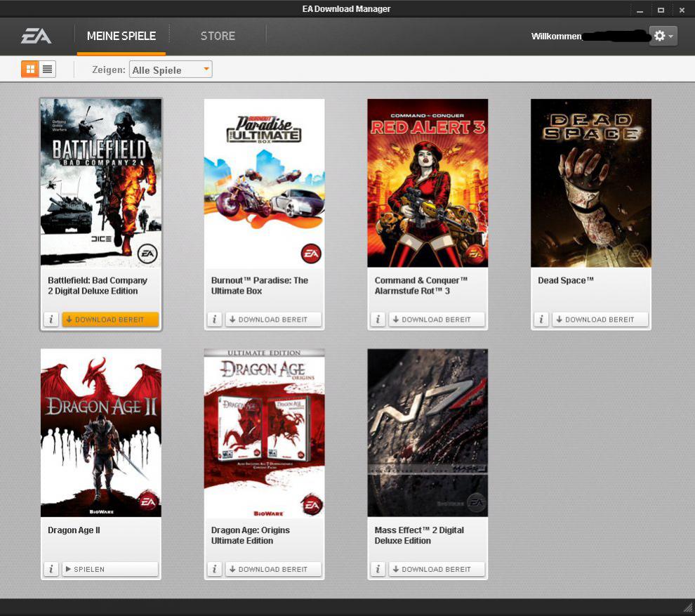Select the Red Alert 3 cover art
This screenshot has width=695, height=616.
coord(428,183)
